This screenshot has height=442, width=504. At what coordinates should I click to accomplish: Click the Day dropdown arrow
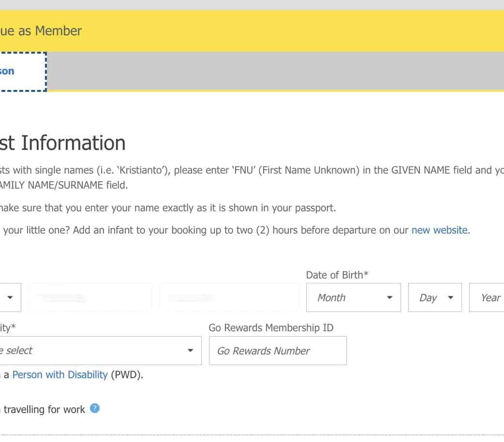click(x=451, y=298)
